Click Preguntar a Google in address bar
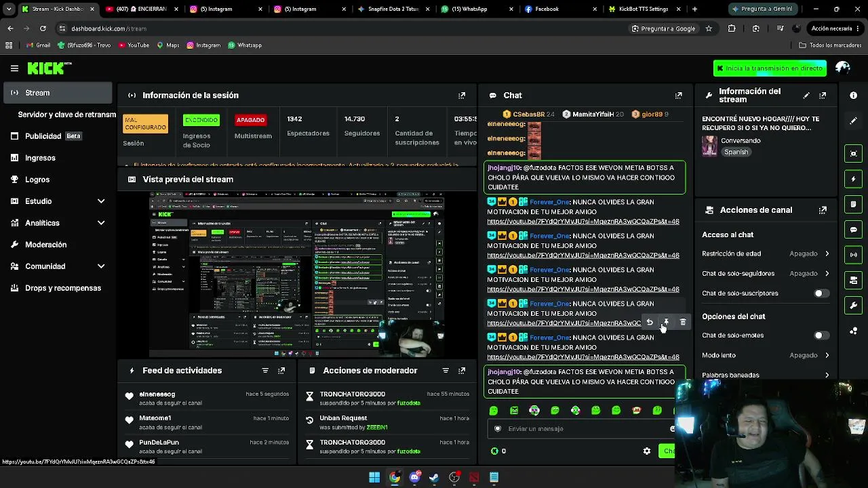The height and width of the screenshot is (488, 868). click(663, 28)
